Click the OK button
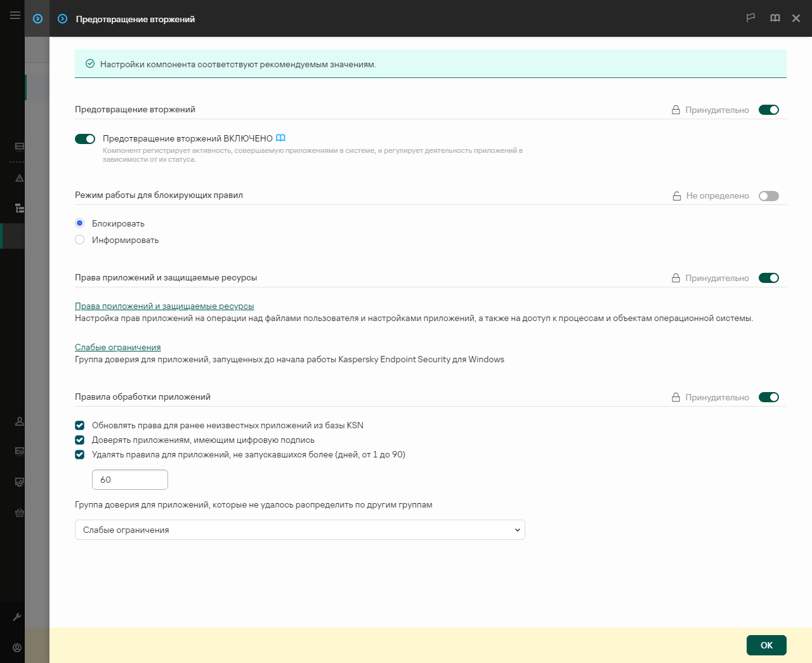The height and width of the screenshot is (663, 812). click(x=766, y=645)
